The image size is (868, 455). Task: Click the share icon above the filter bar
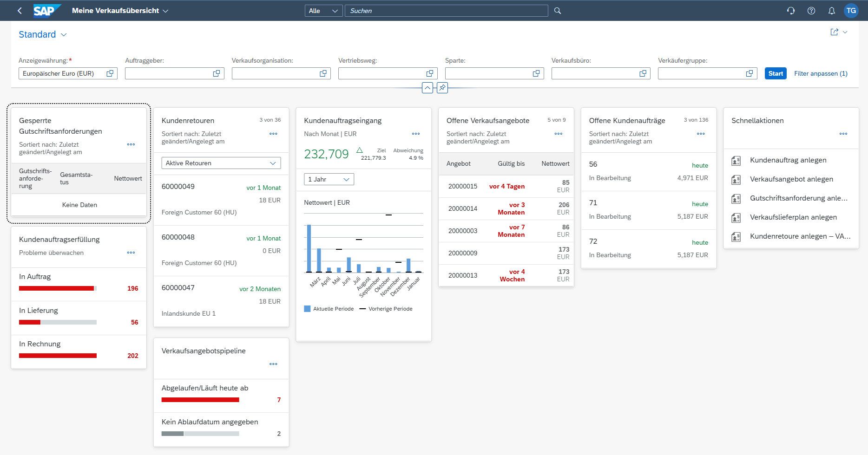[833, 32]
